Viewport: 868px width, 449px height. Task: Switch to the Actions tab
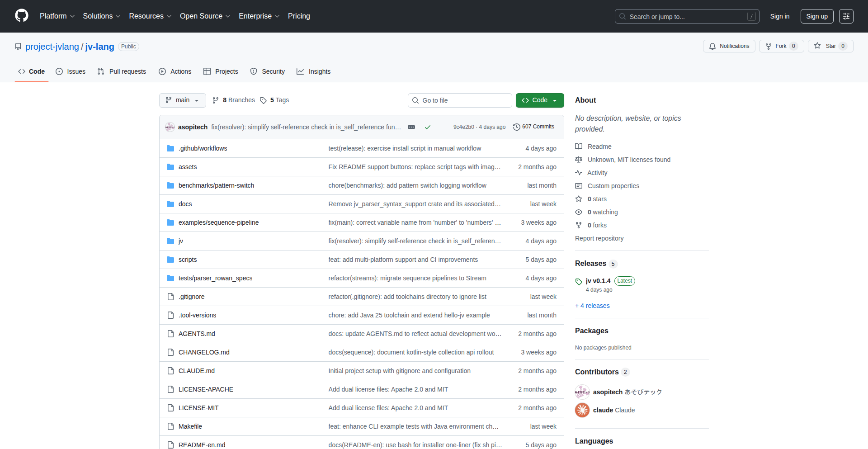click(x=175, y=71)
